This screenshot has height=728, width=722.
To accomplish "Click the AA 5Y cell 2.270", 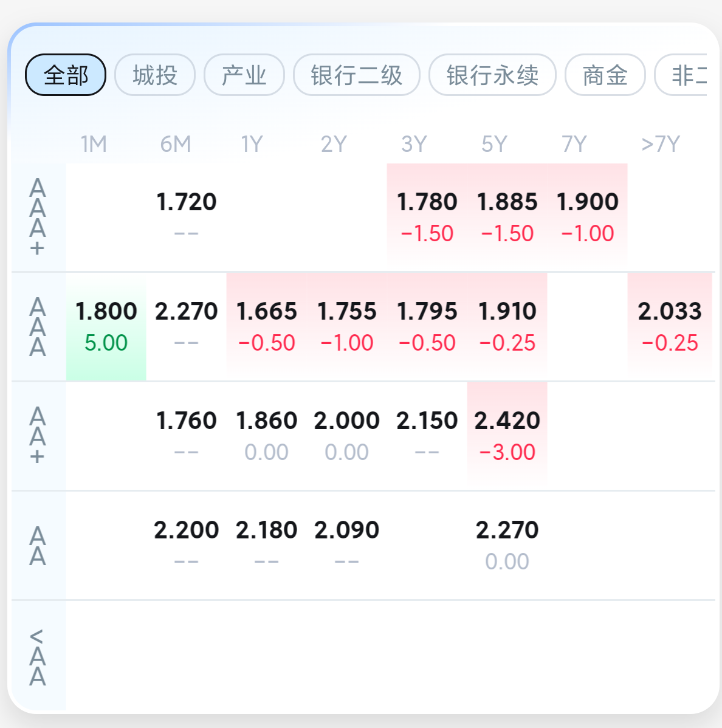I will point(507,545).
